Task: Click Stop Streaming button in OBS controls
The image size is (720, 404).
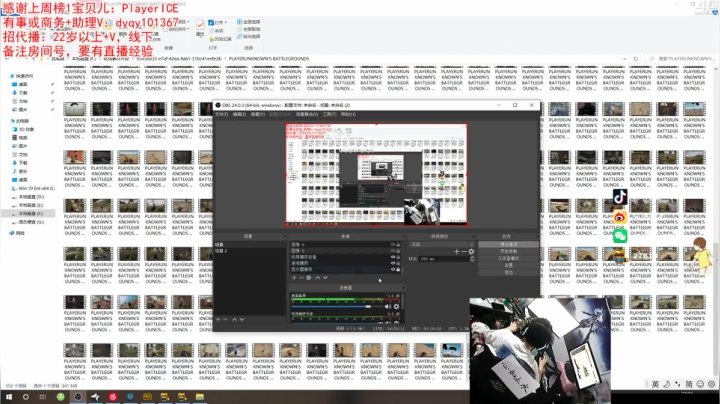Action: click(x=508, y=245)
